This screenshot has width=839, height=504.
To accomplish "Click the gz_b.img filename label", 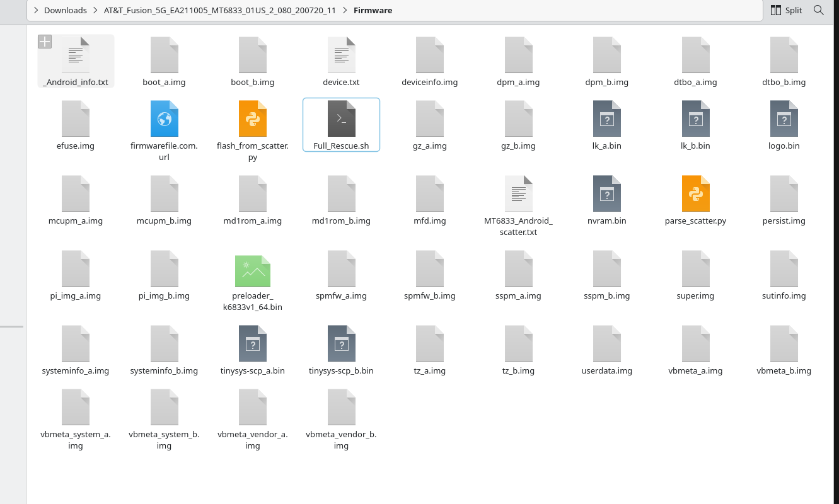I will coord(518,146).
